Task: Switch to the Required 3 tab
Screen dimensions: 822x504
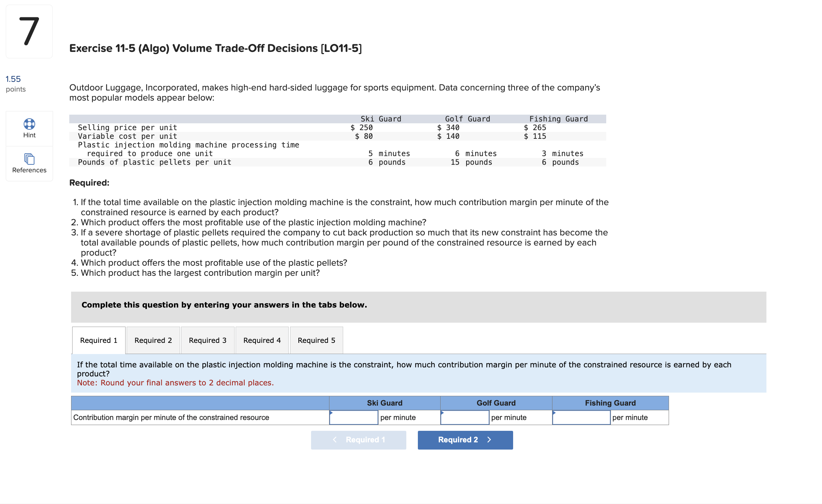Action: click(x=207, y=340)
